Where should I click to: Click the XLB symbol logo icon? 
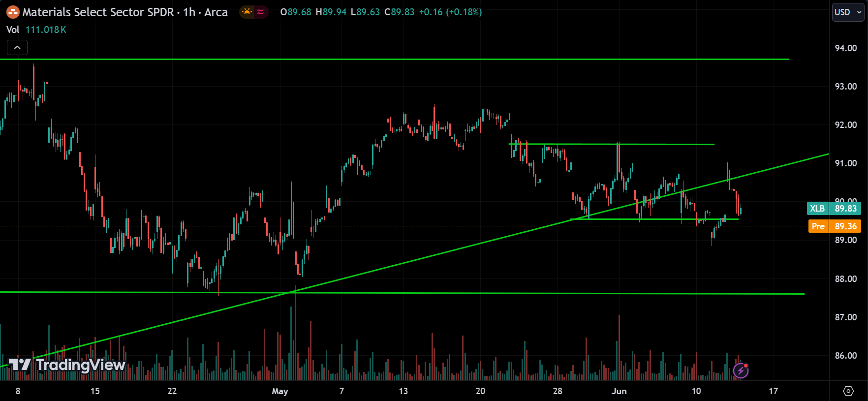click(13, 12)
